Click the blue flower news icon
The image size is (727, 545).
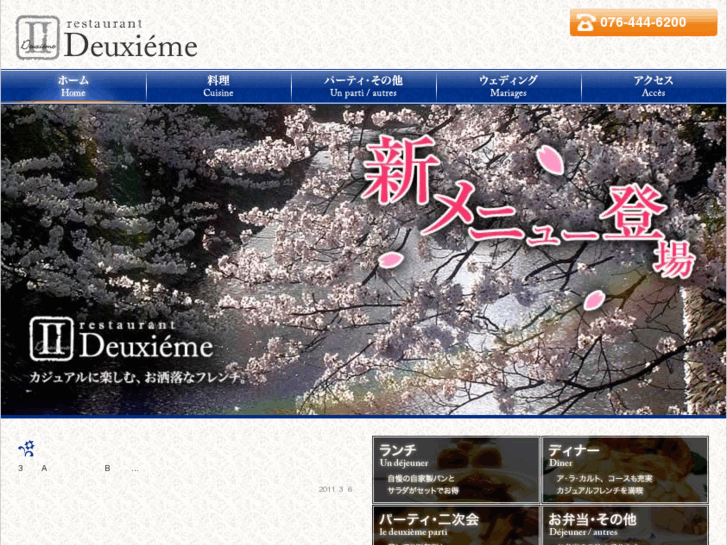click(x=26, y=448)
